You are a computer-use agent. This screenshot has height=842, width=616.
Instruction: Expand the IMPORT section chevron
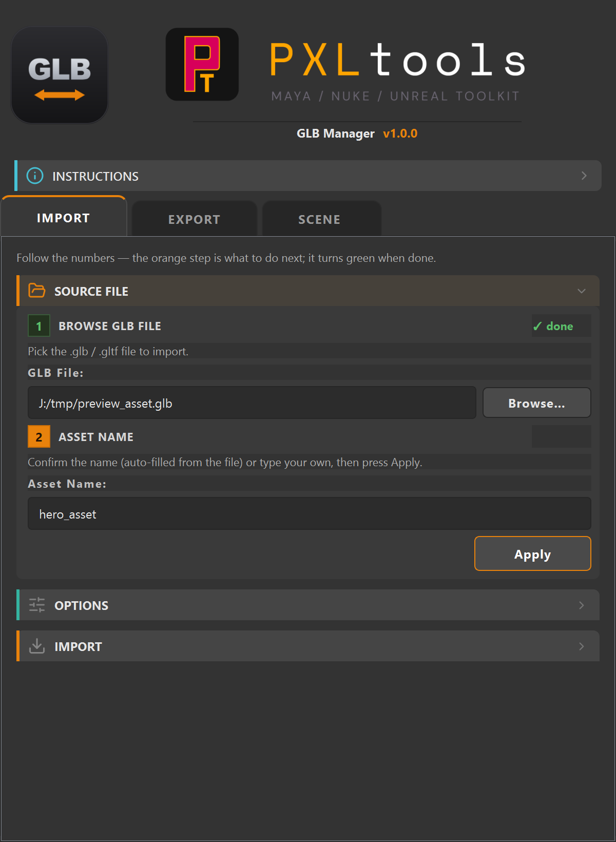tap(582, 646)
